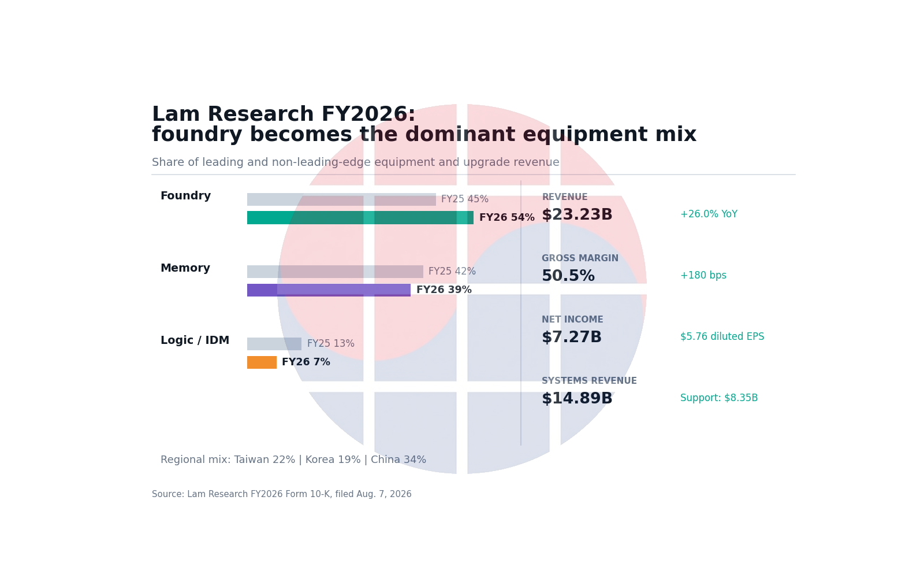924x578 pixels.
Task: Click the 'FY25 42%' label
Action: (452, 272)
